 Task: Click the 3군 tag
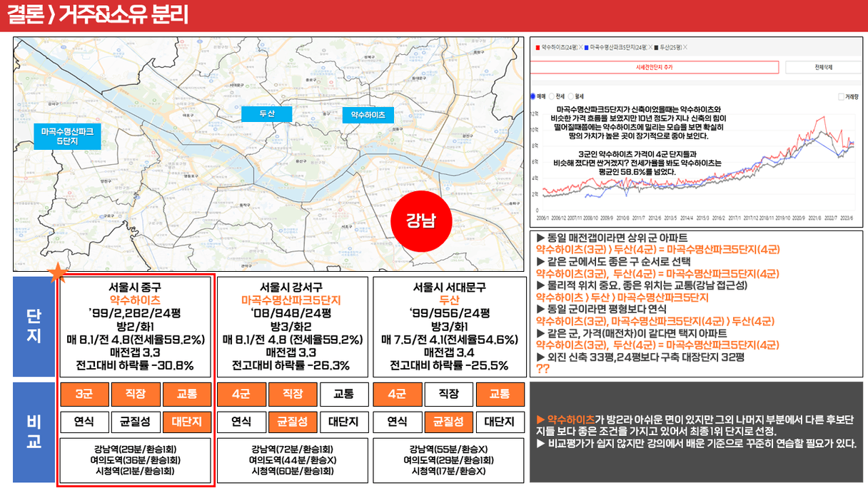(84, 394)
